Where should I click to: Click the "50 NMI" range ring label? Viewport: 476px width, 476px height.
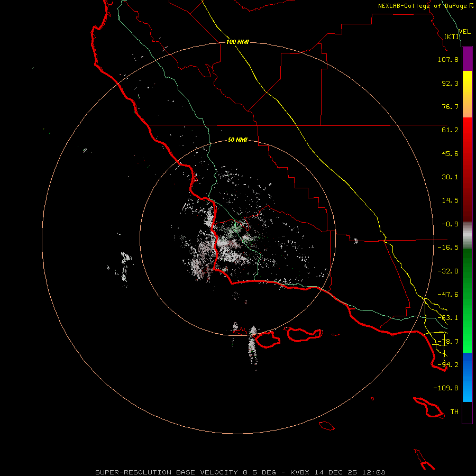(237, 140)
